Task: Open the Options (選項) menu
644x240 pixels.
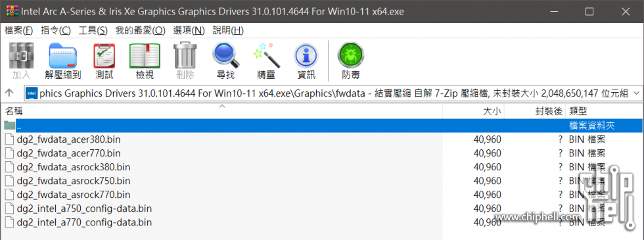Action: point(189,30)
